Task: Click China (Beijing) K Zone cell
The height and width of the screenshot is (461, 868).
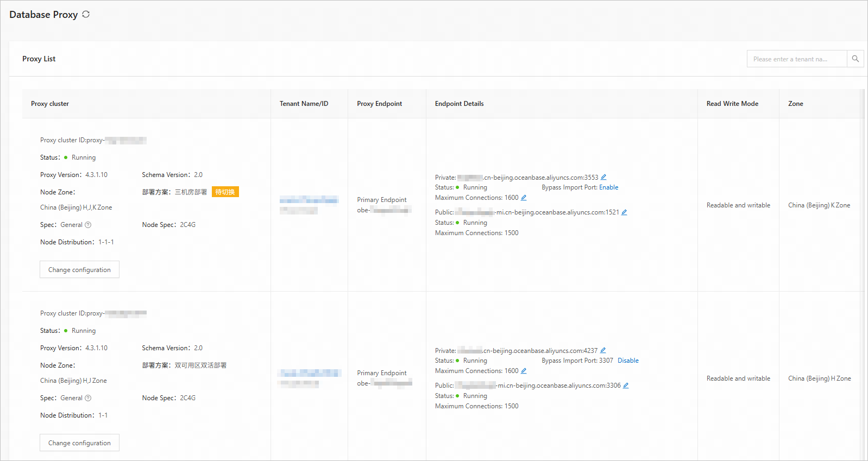Action: [x=819, y=205]
